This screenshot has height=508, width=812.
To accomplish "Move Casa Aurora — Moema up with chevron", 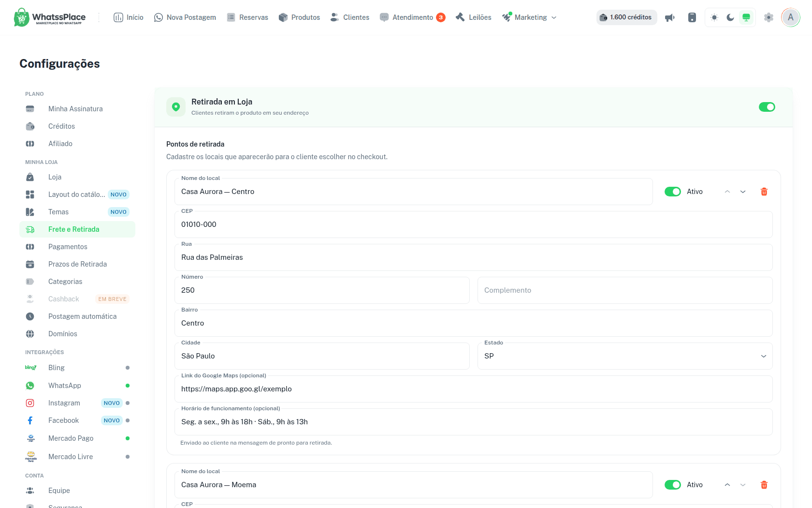I will (x=727, y=485).
